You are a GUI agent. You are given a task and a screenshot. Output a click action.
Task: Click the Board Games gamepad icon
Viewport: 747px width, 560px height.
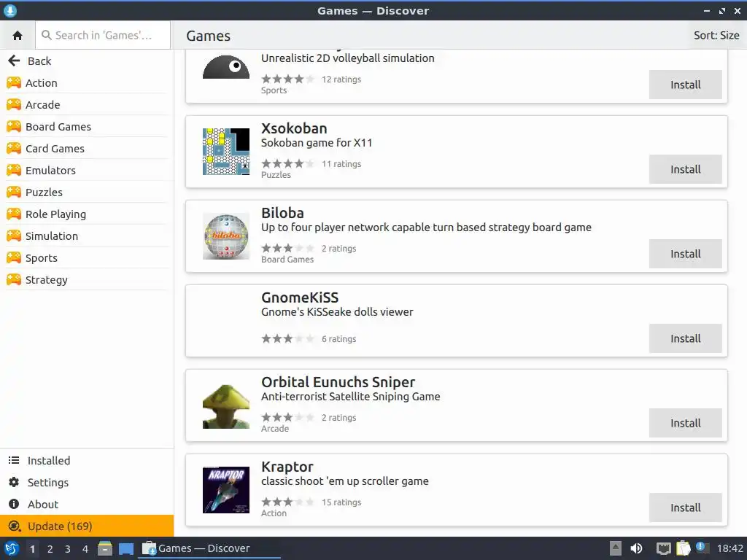point(14,126)
